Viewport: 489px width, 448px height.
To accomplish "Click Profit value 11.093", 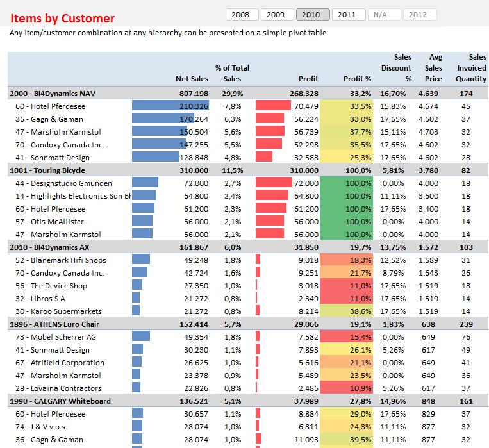I will pos(306,440).
